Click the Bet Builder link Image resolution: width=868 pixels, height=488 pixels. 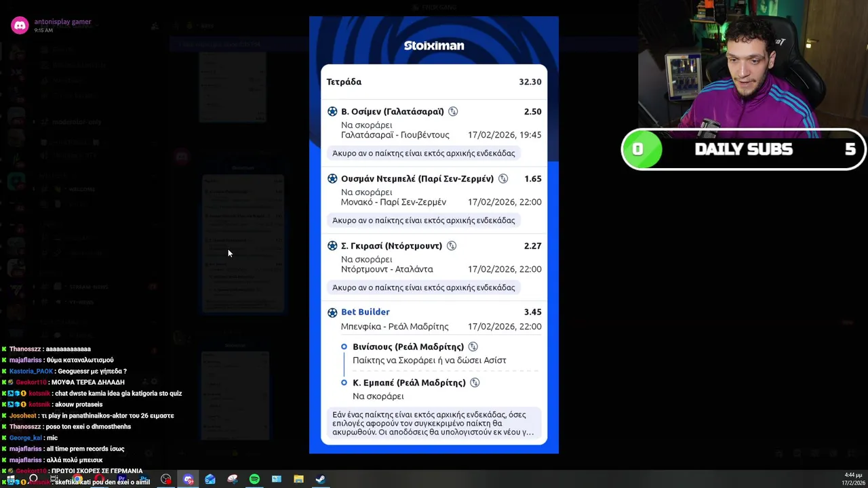tap(366, 312)
